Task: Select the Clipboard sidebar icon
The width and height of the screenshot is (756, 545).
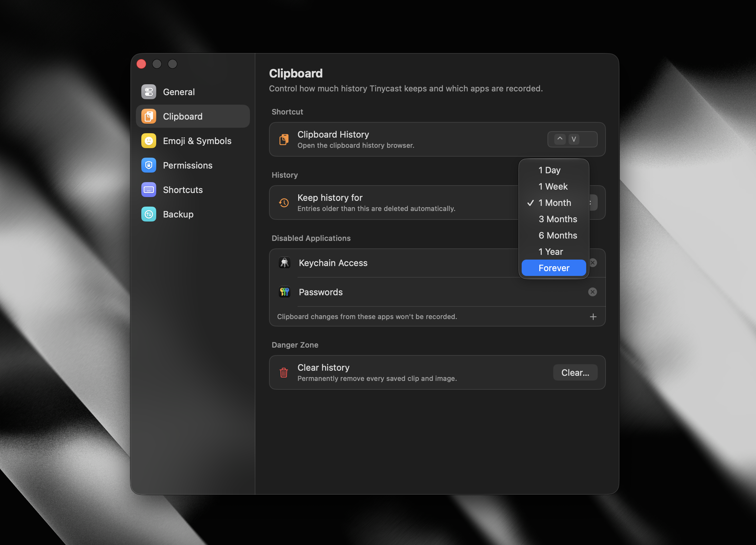Action: [149, 116]
